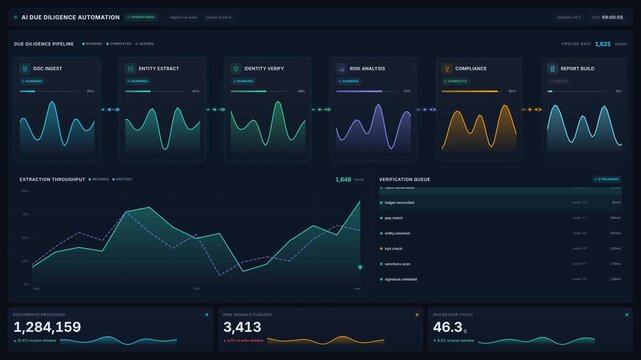The height and width of the screenshot is (360, 641).
Task: Click the glowing endpoint marker on throughput chart
Action: [x=360, y=267]
